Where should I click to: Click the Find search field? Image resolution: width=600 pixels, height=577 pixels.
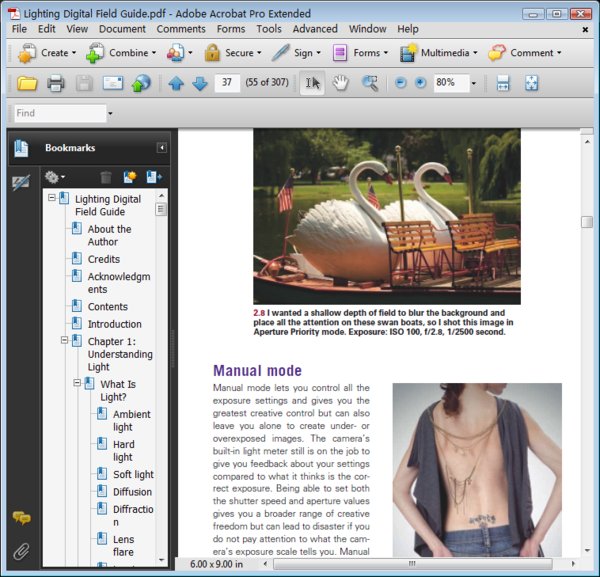60,114
